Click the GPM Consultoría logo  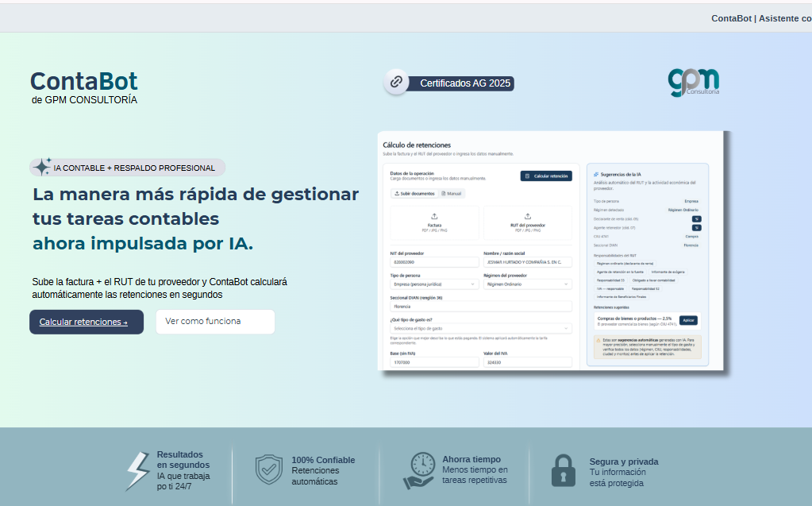694,83
